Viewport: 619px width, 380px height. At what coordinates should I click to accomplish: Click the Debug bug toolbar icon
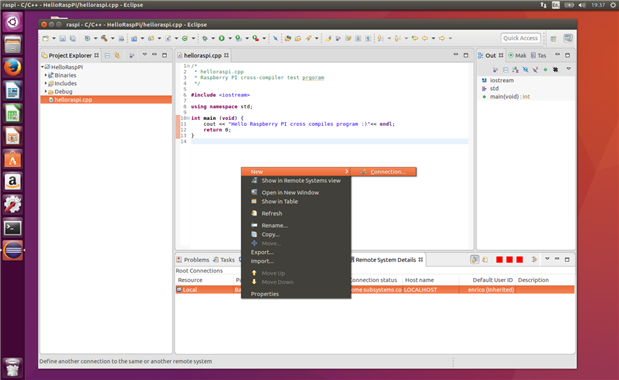[204, 38]
